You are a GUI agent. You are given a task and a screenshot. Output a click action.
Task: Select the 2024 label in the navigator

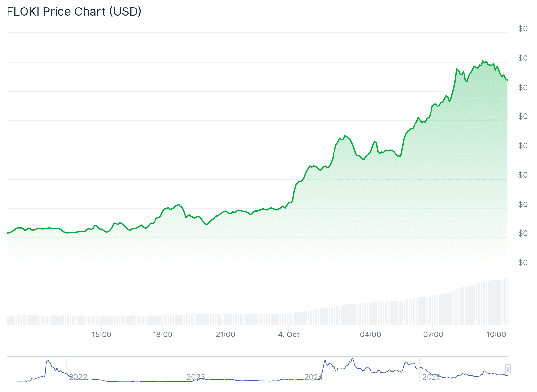[x=314, y=377]
